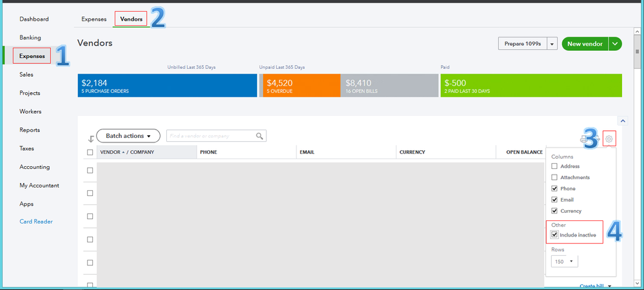The image size is (644, 290).
Task: Click the Prepare 1099s button
Action: coord(522,44)
